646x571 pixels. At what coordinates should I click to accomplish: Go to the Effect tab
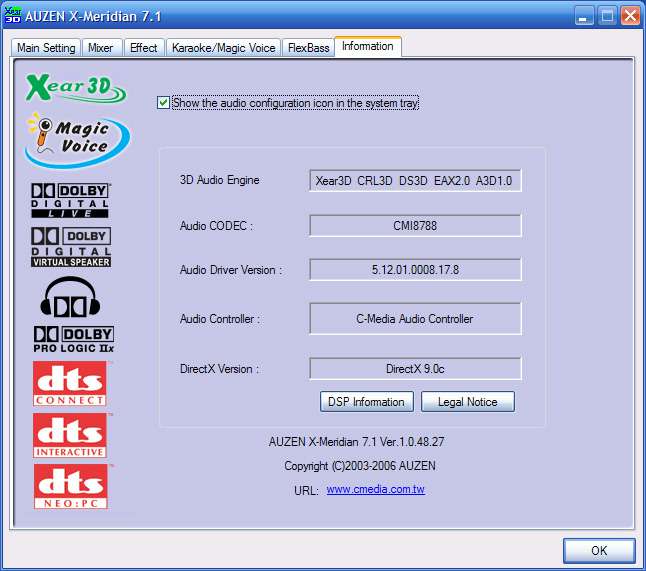click(143, 48)
